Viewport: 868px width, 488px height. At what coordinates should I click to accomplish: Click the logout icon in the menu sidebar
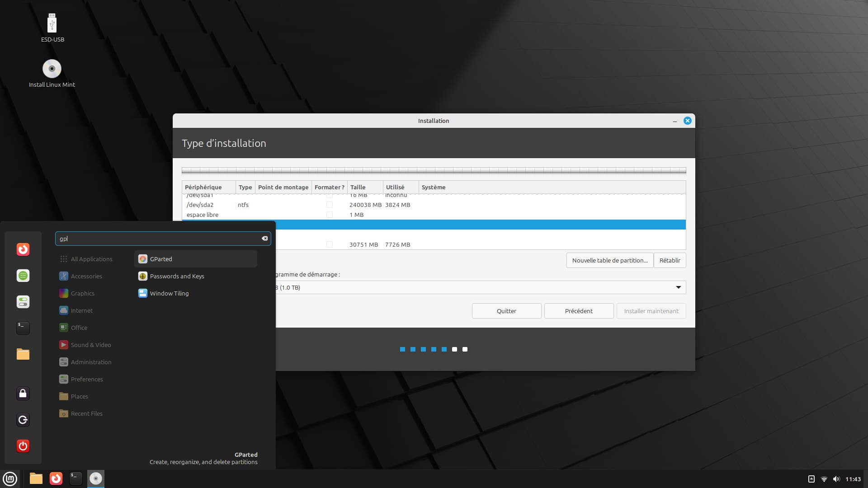pyautogui.click(x=23, y=420)
